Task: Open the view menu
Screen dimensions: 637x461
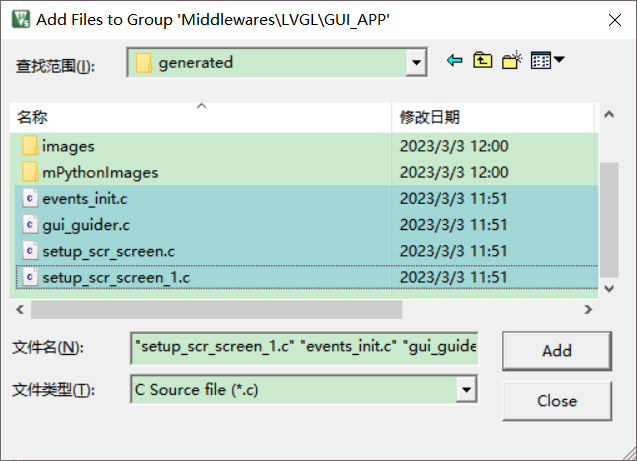Action: [x=547, y=61]
